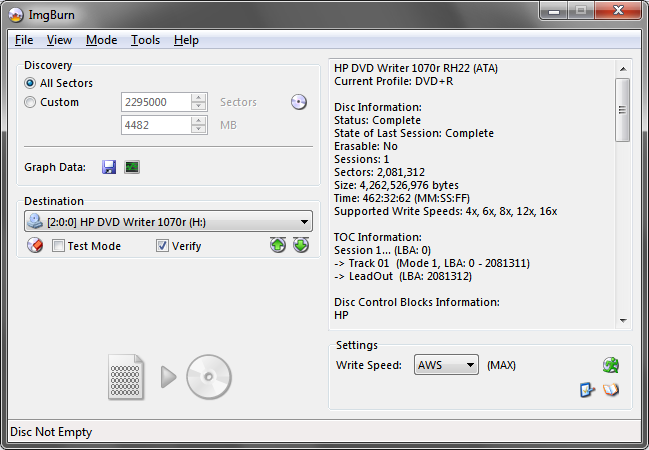Open the book icon in Settings
Screen dimensions: 649x450
pos(611,390)
